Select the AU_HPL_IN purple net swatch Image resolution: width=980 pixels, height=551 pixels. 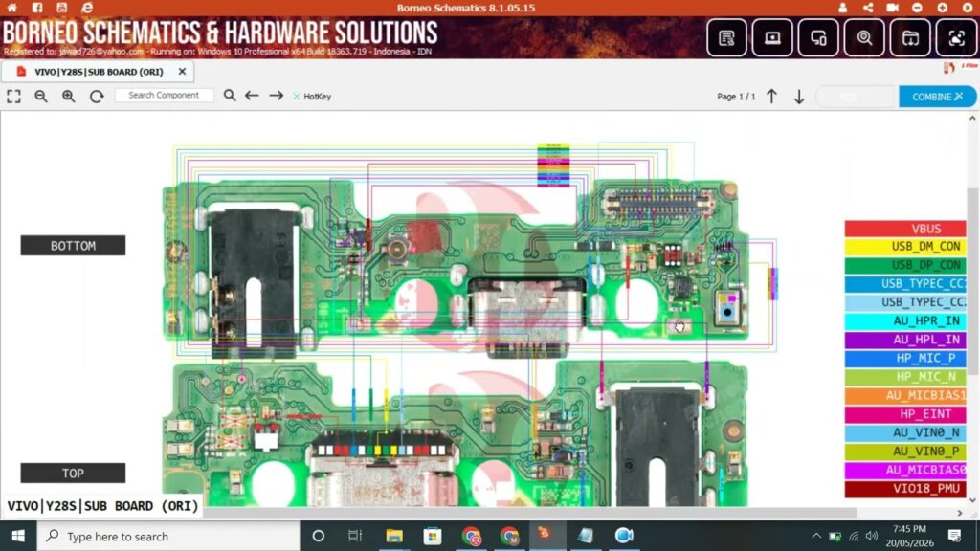[905, 340]
